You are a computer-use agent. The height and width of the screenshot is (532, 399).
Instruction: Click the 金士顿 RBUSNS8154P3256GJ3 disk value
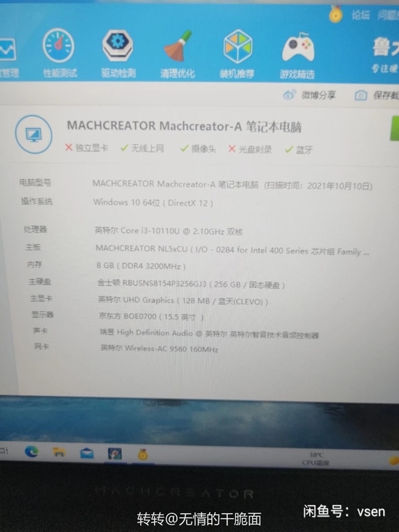(191, 284)
